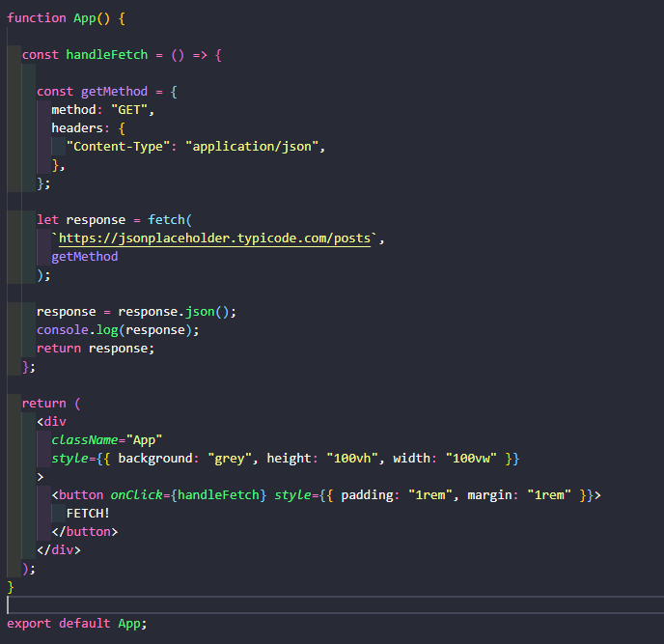The width and height of the screenshot is (664, 644).
Task: Click the 'margin' style property
Action: [489, 495]
